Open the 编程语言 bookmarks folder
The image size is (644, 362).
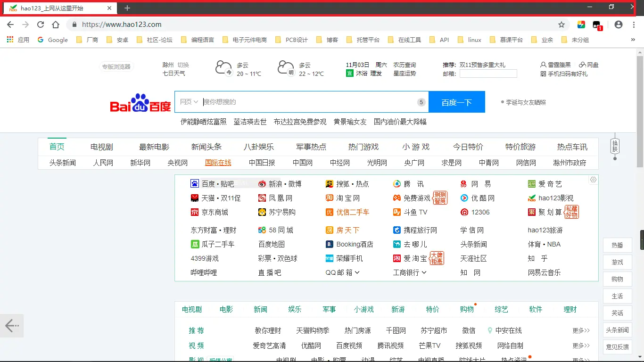pyautogui.click(x=198, y=40)
